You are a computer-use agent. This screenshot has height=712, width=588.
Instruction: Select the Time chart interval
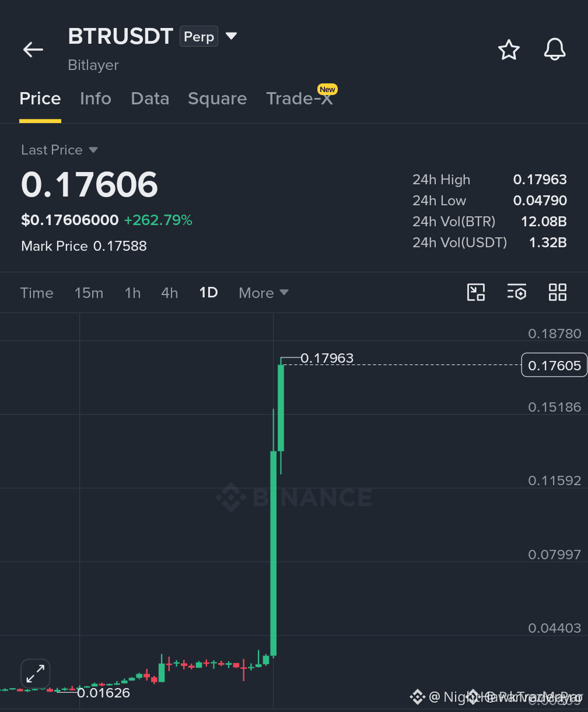coord(37,293)
